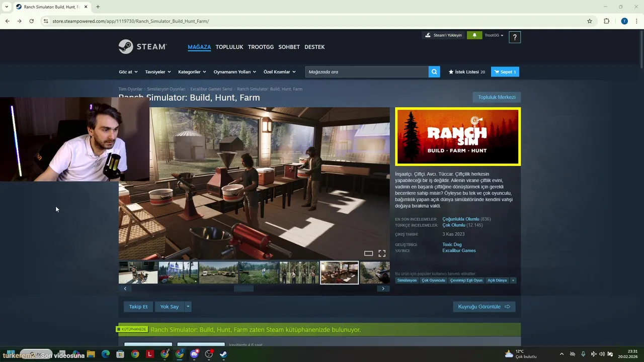
Task: Toggle fullscreen on the screenshot viewer
Action: 382,253
